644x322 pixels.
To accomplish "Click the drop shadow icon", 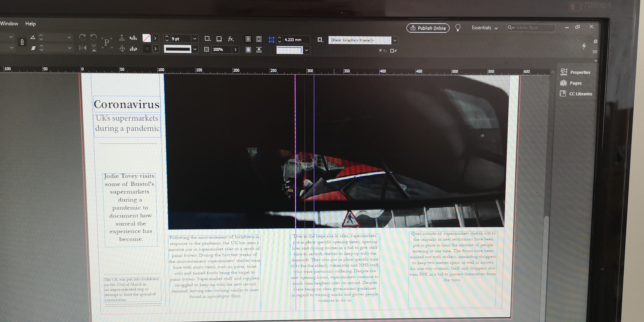I will [219, 39].
